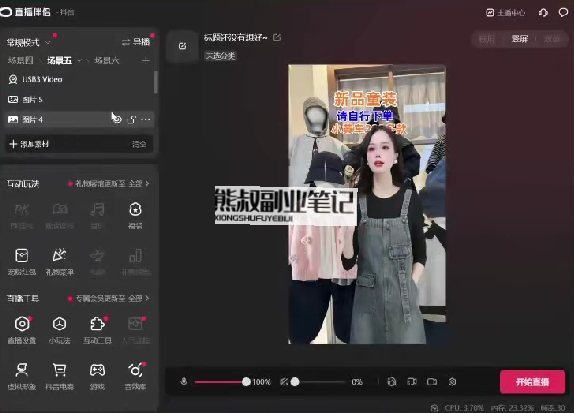Expand 全部 next to 互动玩法
The width and height of the screenshot is (574, 413).
coord(139,183)
